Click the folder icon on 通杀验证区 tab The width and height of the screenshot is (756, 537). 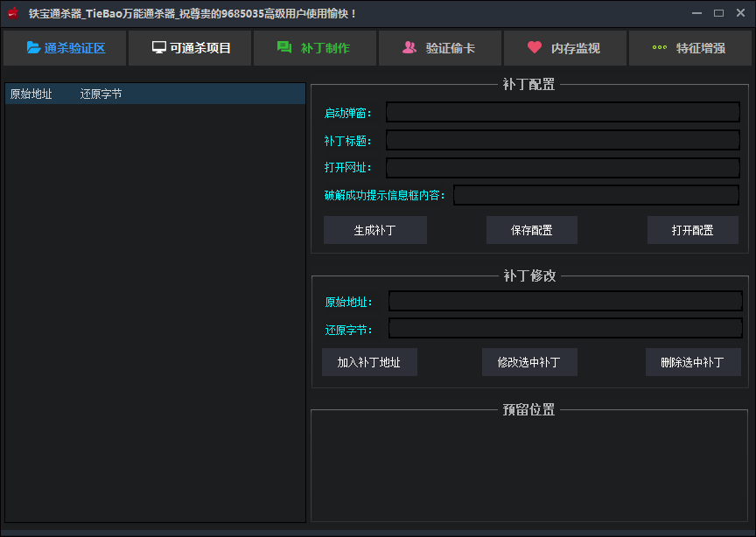point(33,48)
